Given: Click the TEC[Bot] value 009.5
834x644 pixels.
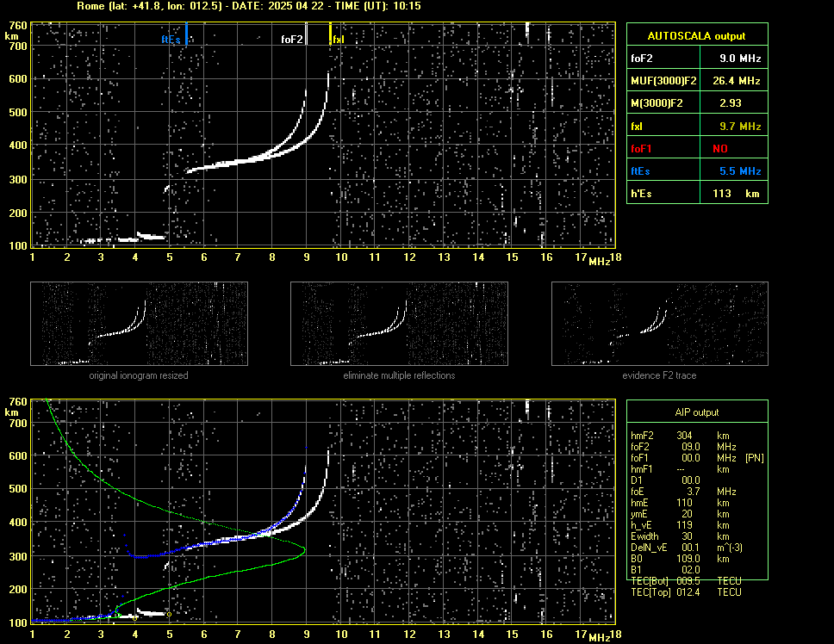Looking at the screenshot, I should coord(688,581).
